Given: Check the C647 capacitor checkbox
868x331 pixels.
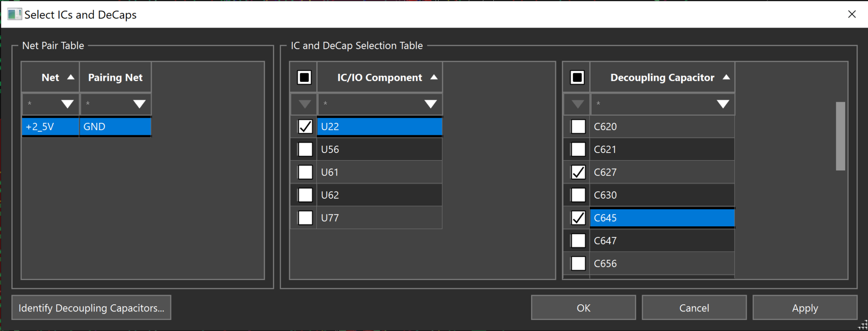Looking at the screenshot, I should click(x=577, y=240).
